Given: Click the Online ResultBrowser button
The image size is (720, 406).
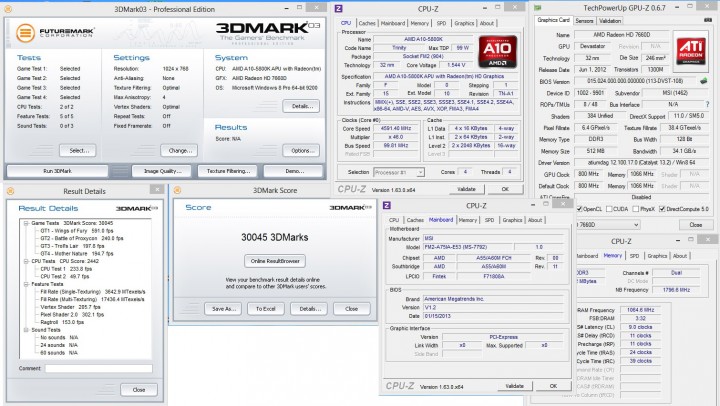Looking at the screenshot, I should click(x=275, y=261).
